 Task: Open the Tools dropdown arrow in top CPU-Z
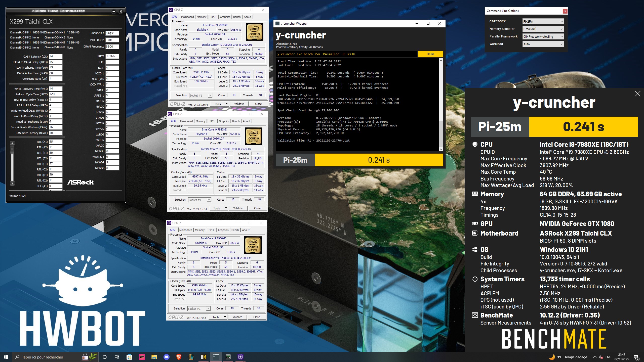(227, 104)
